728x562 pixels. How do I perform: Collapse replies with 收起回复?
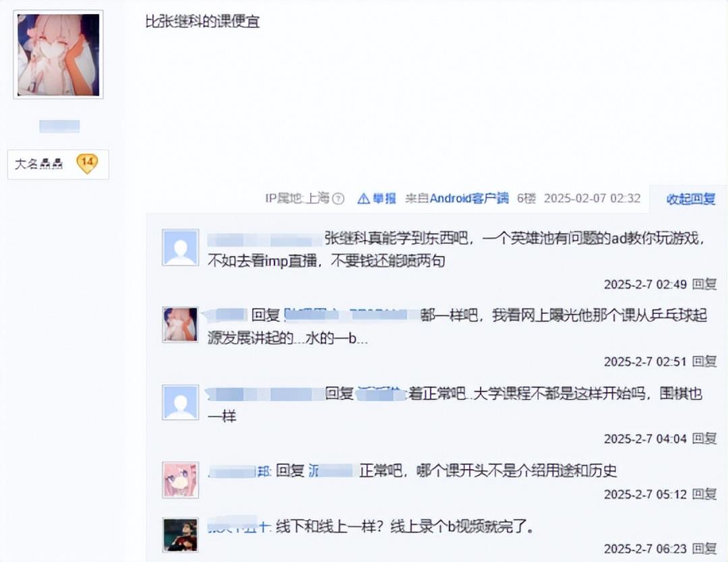coord(691,199)
